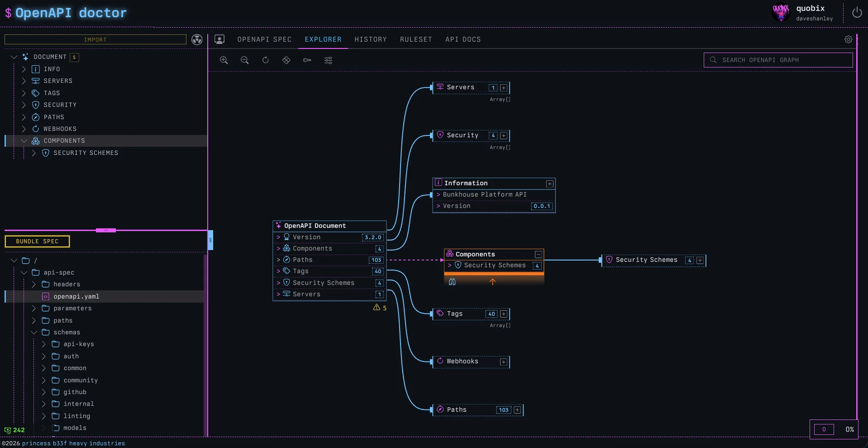Image resolution: width=868 pixels, height=448 pixels.
Task: Open the HISTORY tab
Action: pos(371,39)
